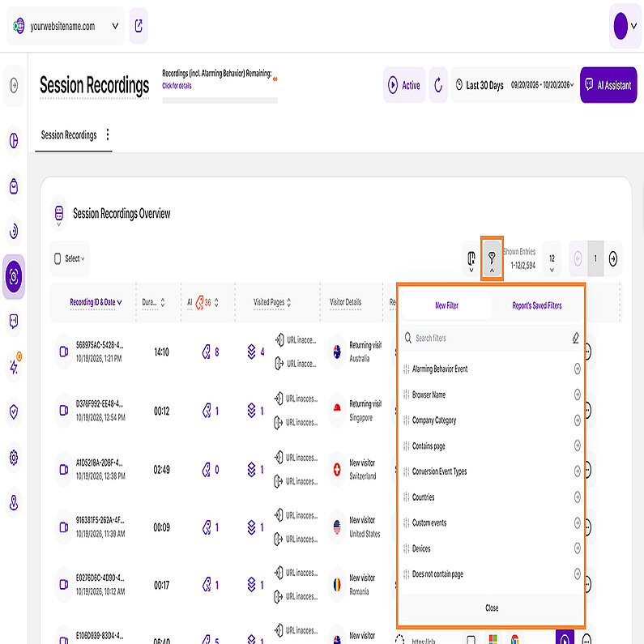Screen dimensions: 644x644
Task: Open the three-dot tab options menu
Action: click(x=108, y=134)
